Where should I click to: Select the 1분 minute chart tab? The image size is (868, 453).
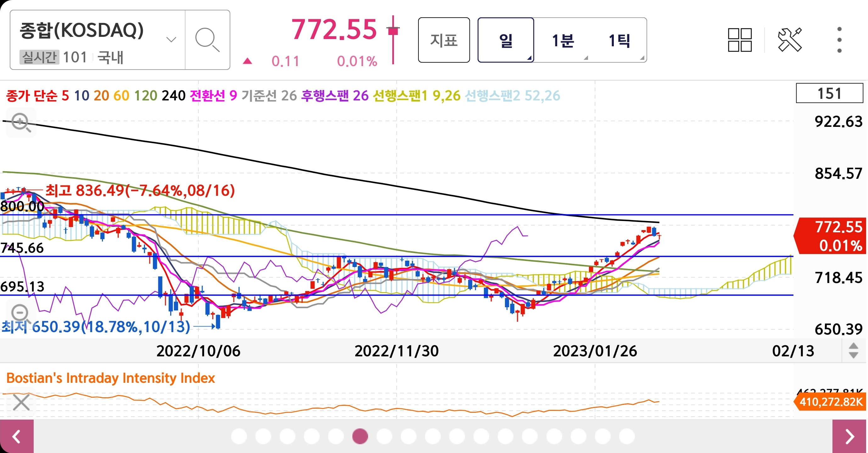click(x=563, y=40)
